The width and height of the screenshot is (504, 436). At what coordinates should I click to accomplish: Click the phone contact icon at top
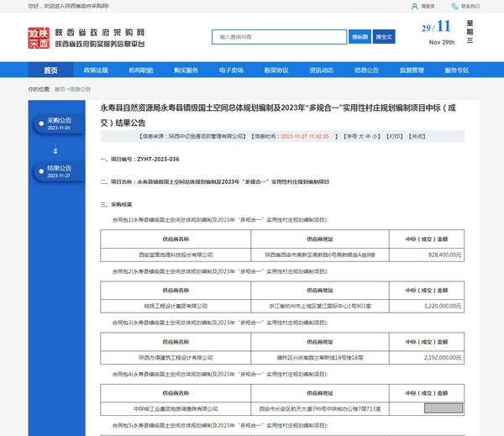coord(454,6)
